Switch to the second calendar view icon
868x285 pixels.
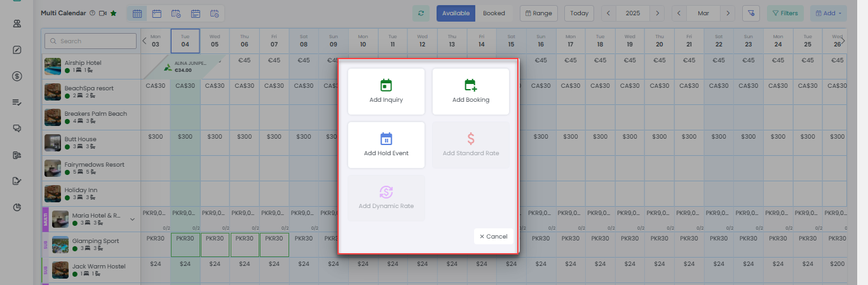pyautogui.click(x=157, y=13)
